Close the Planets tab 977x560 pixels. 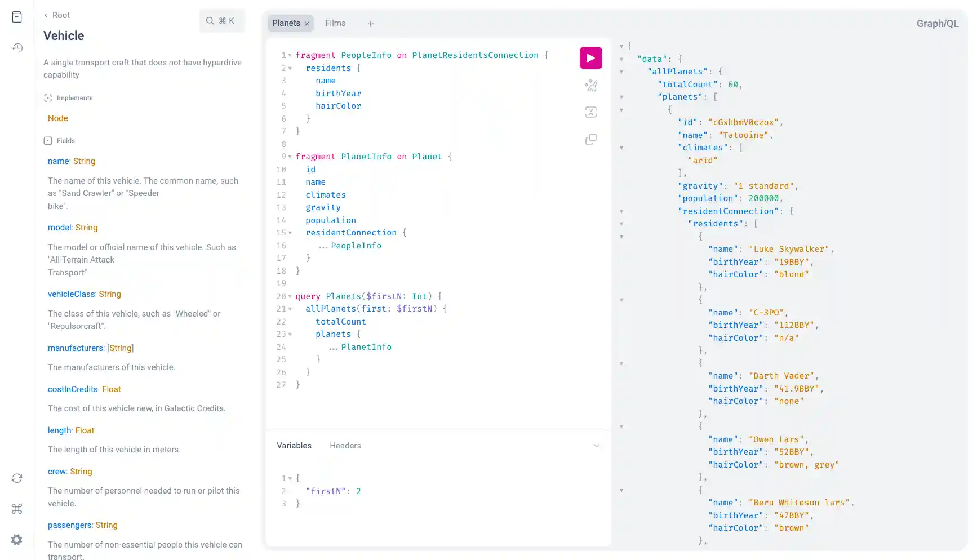coord(307,23)
